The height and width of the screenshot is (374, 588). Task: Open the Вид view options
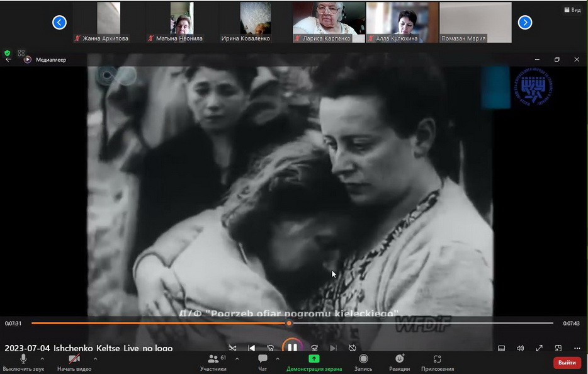(x=572, y=10)
